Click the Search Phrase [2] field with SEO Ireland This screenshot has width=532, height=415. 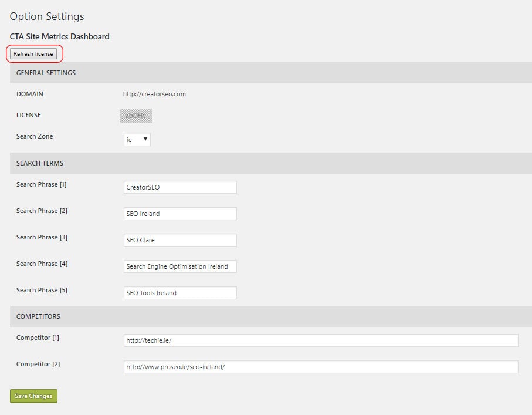(179, 213)
